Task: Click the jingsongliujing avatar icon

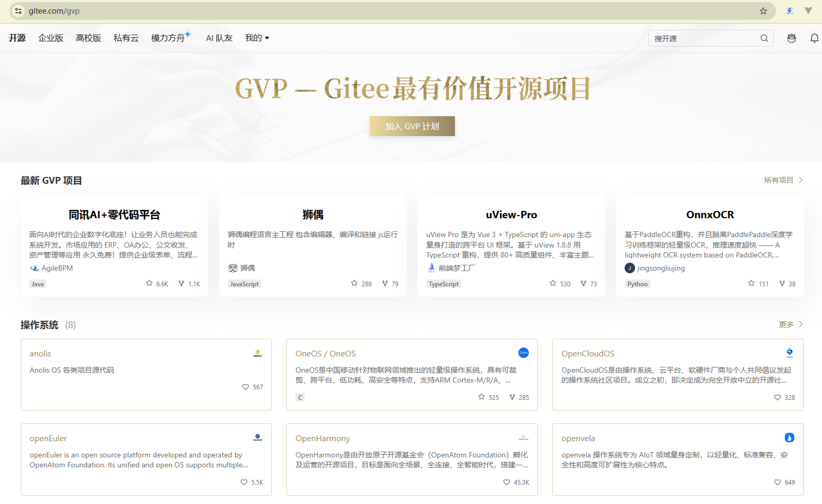Action: pos(630,268)
